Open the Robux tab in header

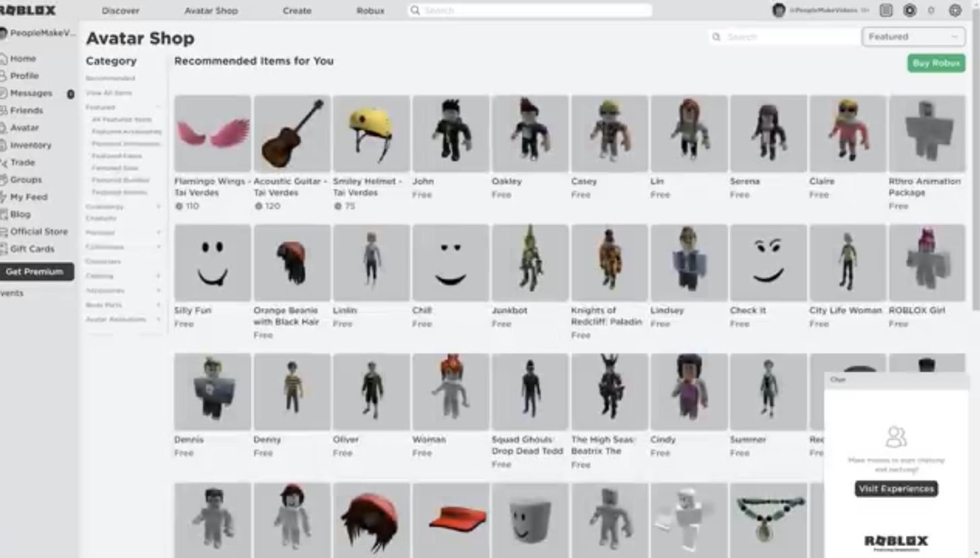[370, 11]
